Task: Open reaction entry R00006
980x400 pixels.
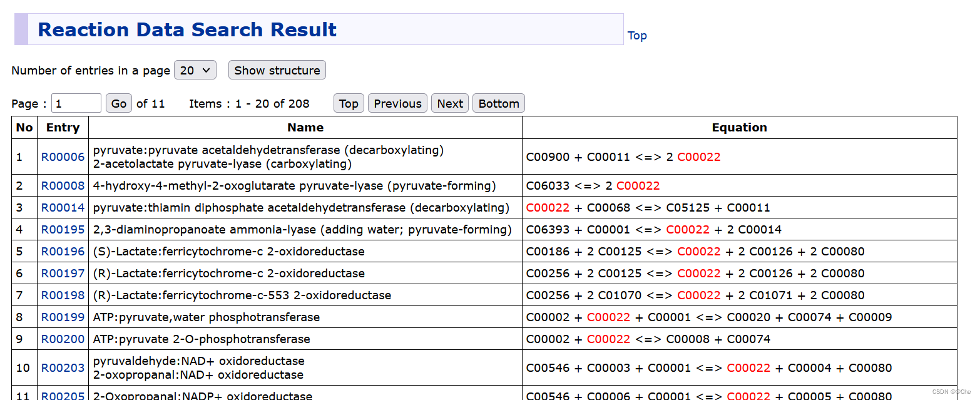Action: (63, 157)
